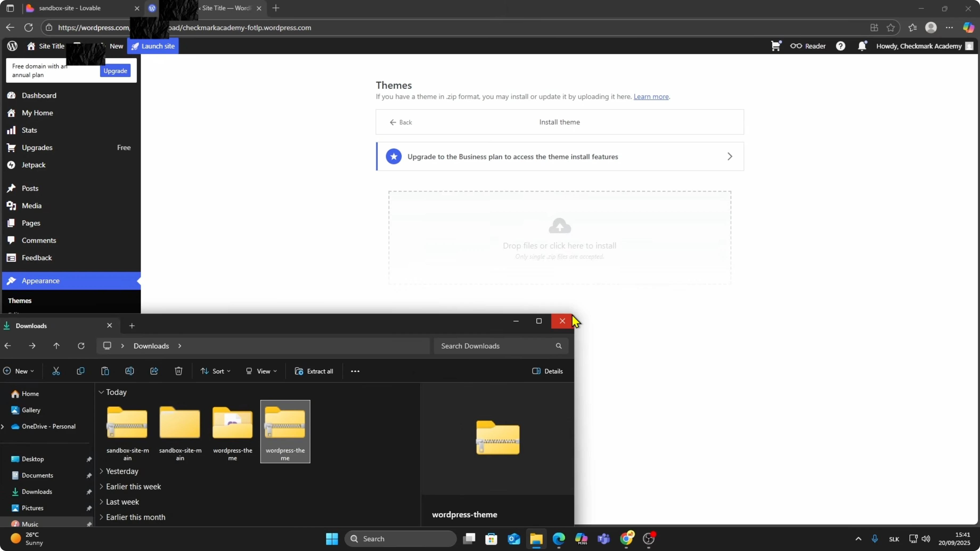Go back in the browser
Viewport: 980px width, 551px height.
(10, 27)
